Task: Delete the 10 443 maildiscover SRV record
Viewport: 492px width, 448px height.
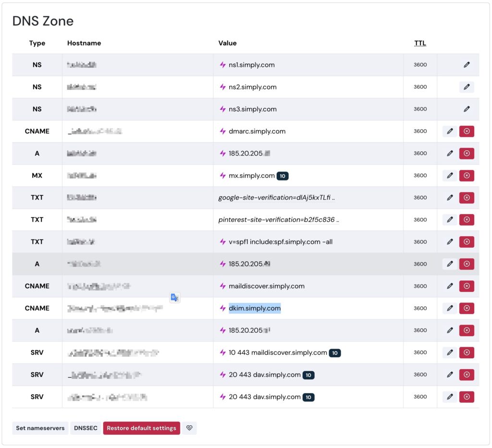Action: coord(467,352)
